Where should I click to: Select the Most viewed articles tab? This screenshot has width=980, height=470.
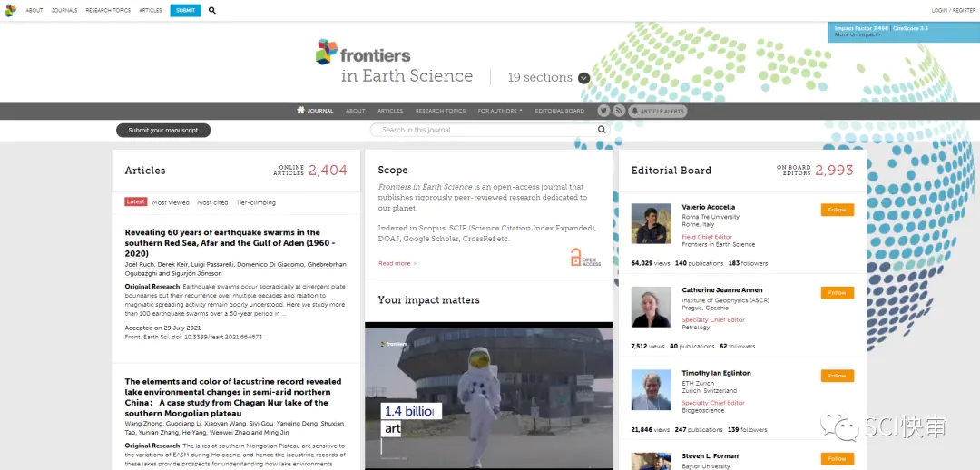[171, 202]
